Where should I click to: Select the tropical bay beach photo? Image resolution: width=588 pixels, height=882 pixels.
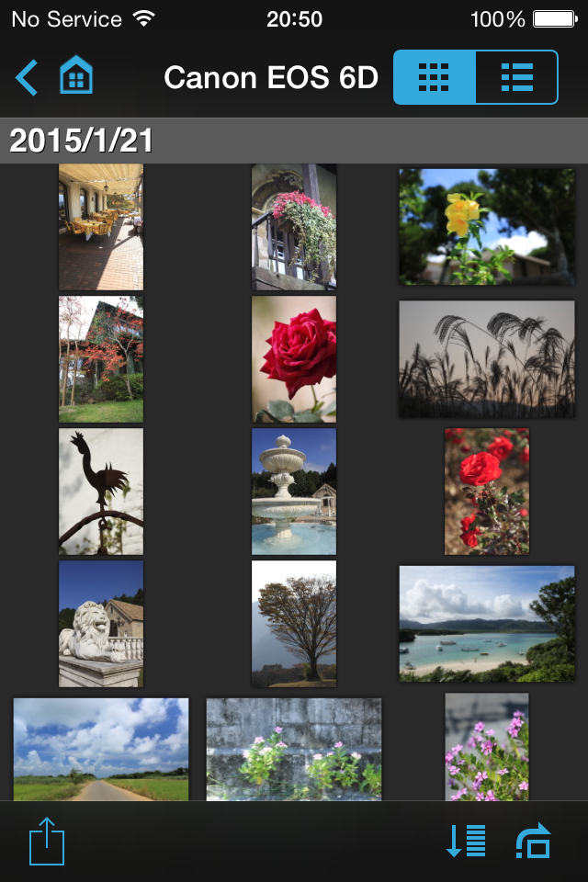486,624
